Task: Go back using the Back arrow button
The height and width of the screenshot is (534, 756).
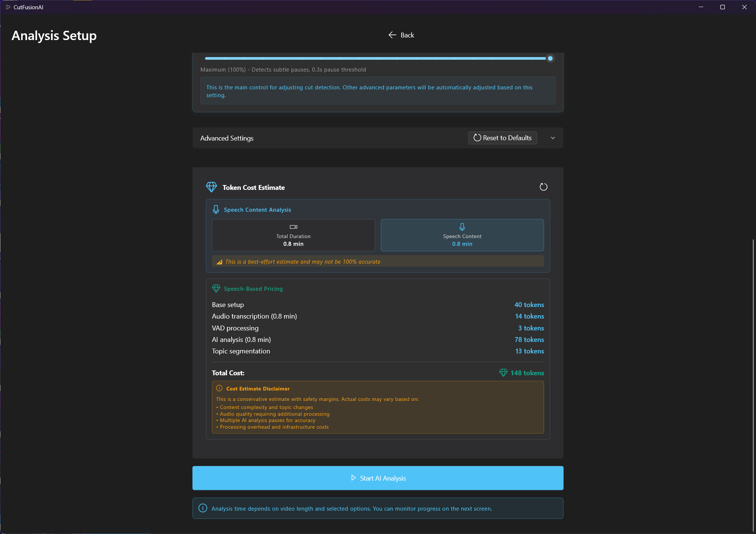Action: pos(401,35)
